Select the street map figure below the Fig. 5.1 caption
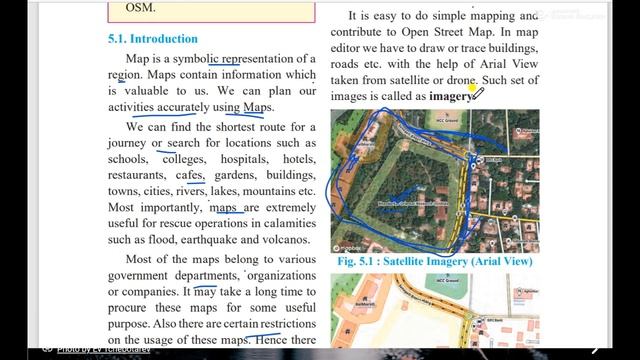 point(435,311)
